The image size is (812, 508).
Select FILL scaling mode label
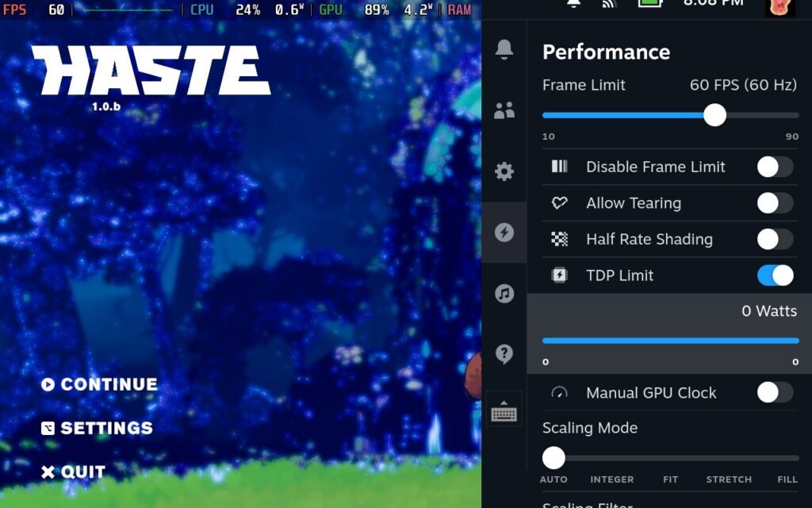point(787,479)
